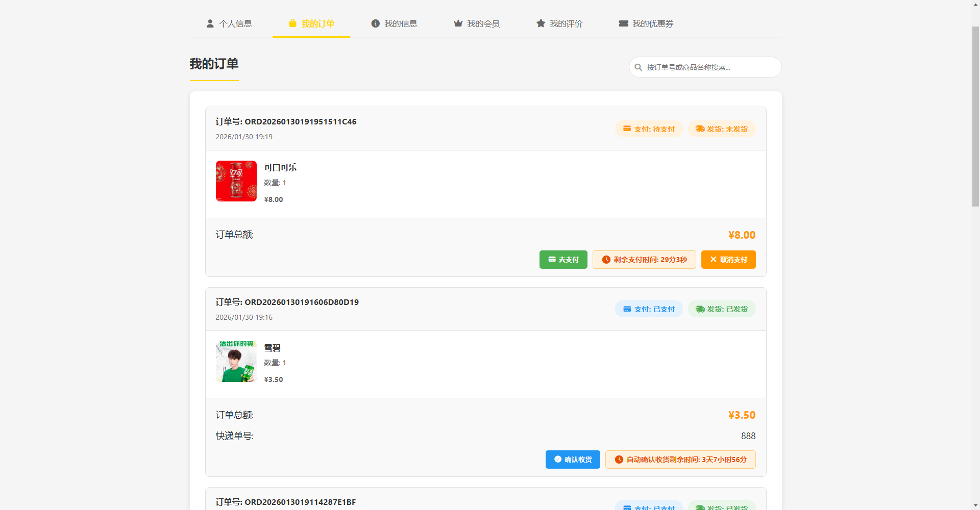This screenshot has height=510, width=980.
Task: Click 确认收货 for the 雪碧 order
Action: click(573, 460)
